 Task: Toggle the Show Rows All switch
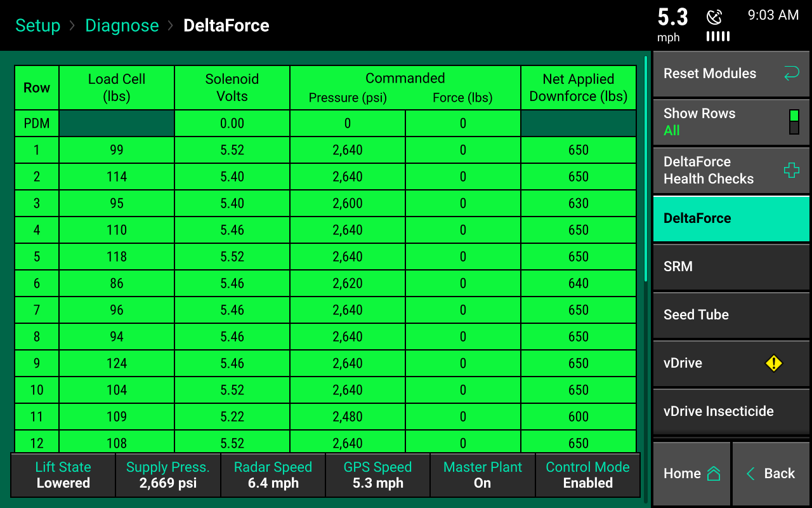pos(794,121)
